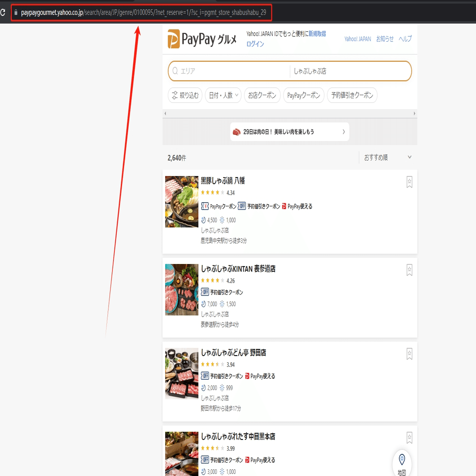Click the lunch sun icon for 黒豚しゃぶ鍋 八幡
The image size is (476, 476).
222,220
